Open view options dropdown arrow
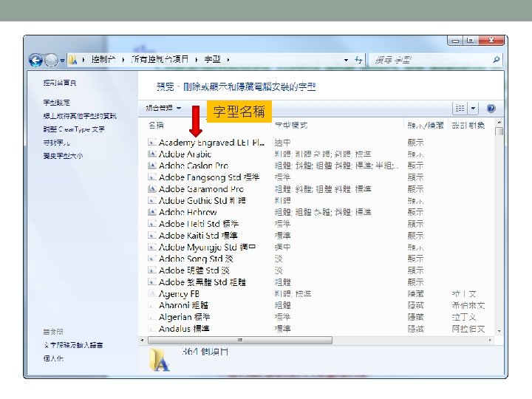This screenshot has width=532, height=399. pyautogui.click(x=473, y=108)
